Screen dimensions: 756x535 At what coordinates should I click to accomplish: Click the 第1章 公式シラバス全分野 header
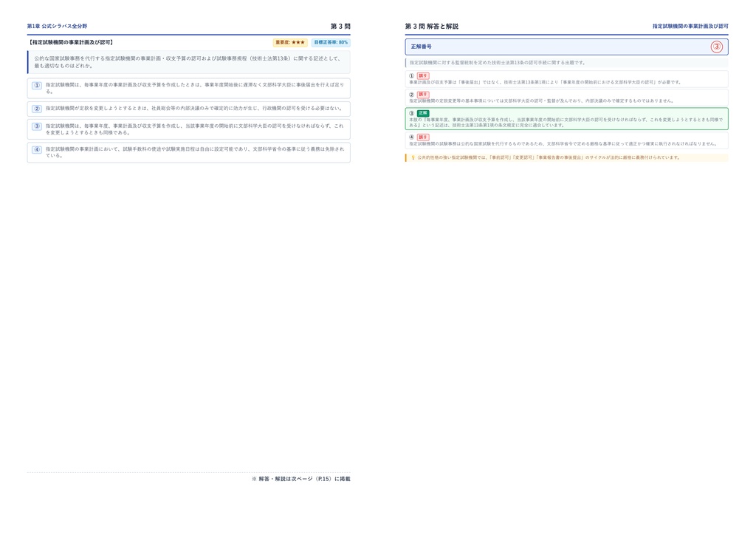pos(57,26)
